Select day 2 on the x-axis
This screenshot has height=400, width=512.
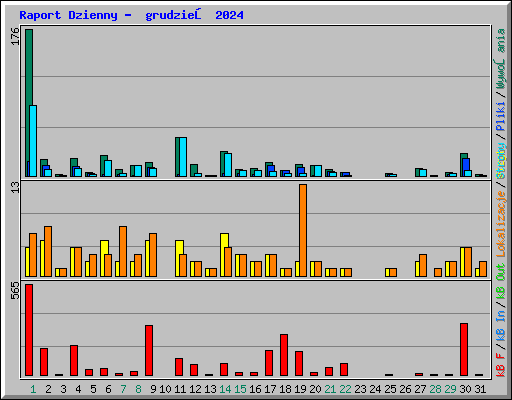48,389
